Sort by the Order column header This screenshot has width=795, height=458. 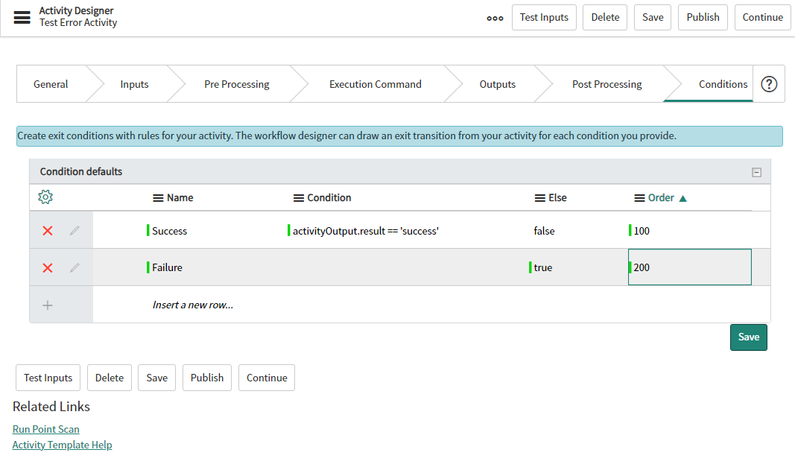661,198
